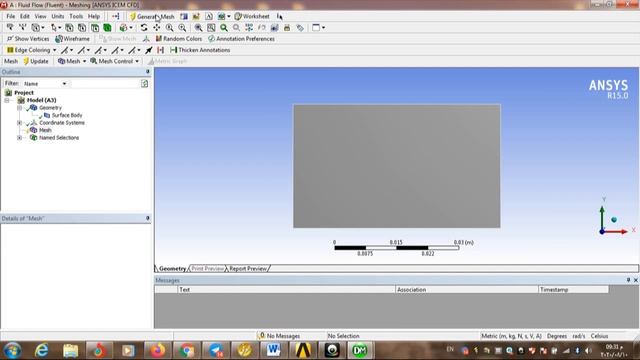Open the New Section Plane tool icon

pyautogui.click(x=184, y=16)
